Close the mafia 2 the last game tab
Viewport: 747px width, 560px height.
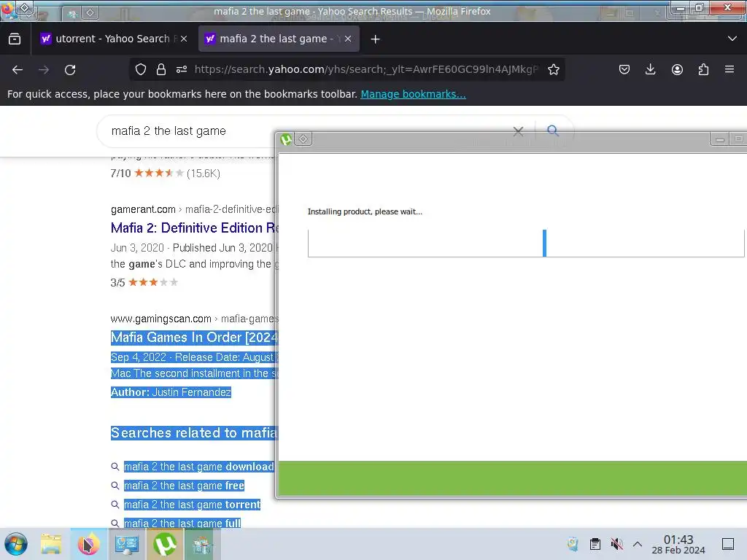(x=348, y=39)
